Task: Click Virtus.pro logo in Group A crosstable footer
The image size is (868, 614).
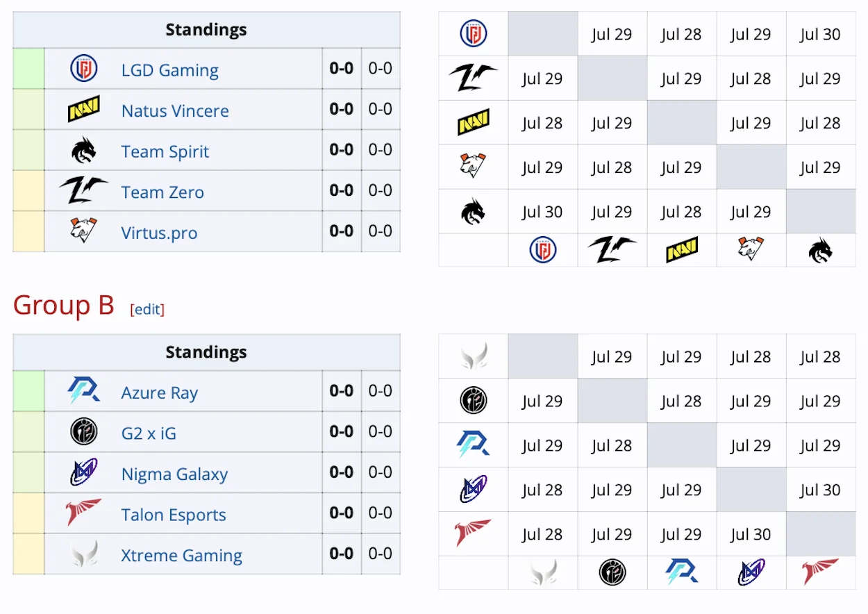Action: (x=751, y=250)
